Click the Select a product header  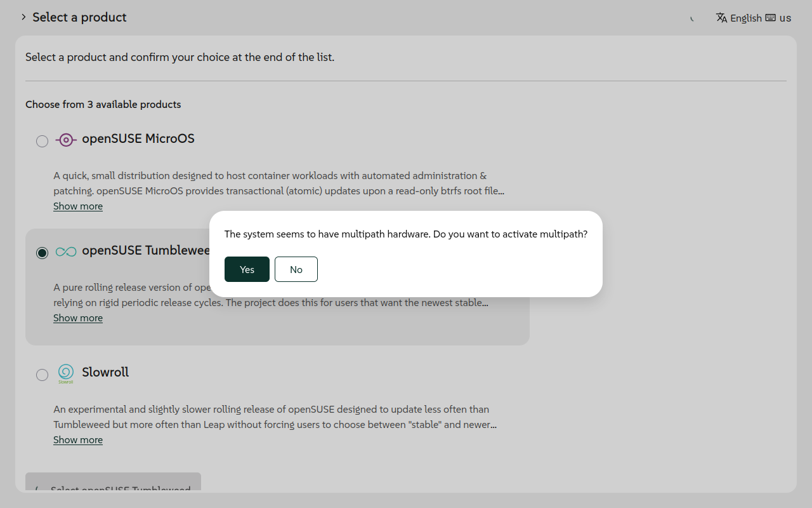79,17
